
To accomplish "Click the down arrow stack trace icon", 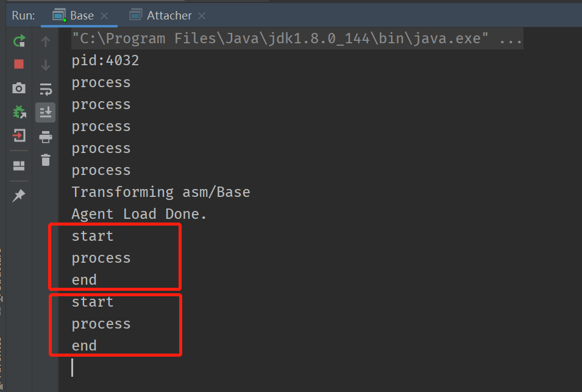I will pyautogui.click(x=46, y=65).
